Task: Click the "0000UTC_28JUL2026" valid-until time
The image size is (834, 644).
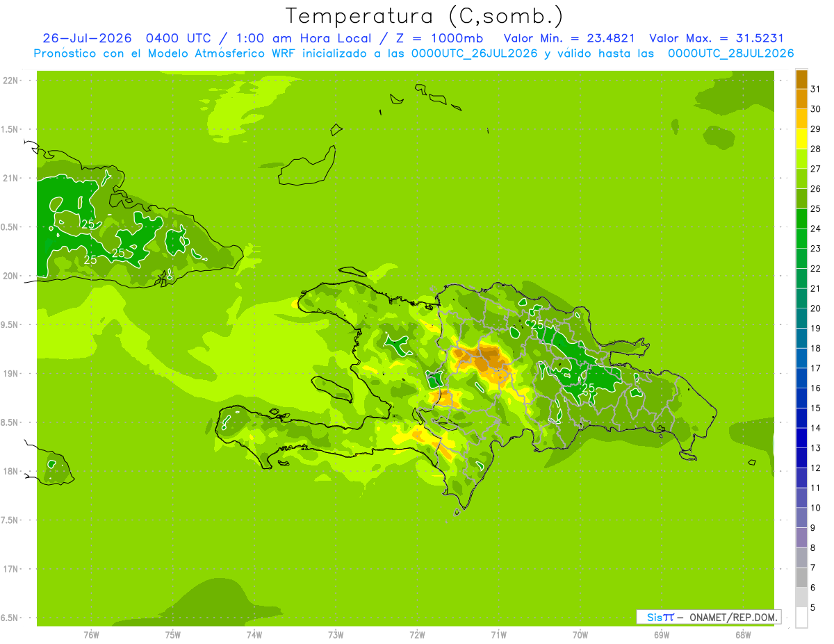Action: click(730, 53)
